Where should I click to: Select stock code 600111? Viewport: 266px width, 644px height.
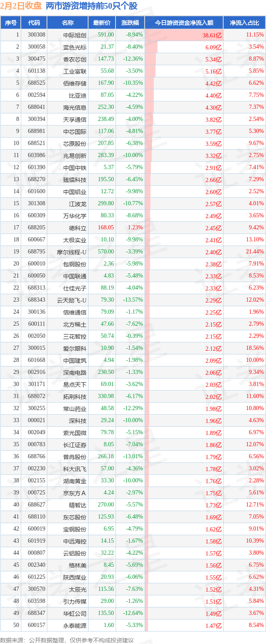(x=37, y=324)
